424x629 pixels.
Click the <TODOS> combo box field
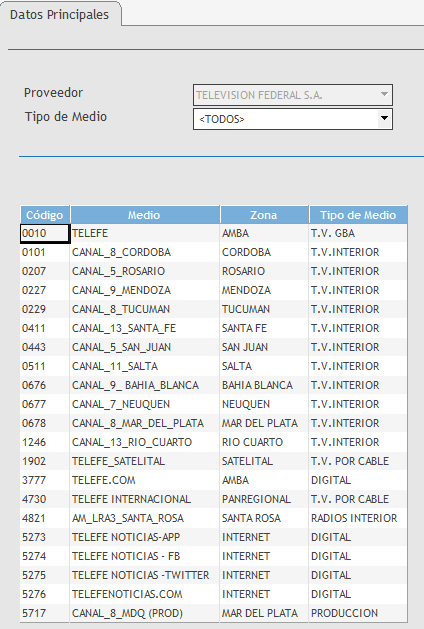click(x=293, y=119)
